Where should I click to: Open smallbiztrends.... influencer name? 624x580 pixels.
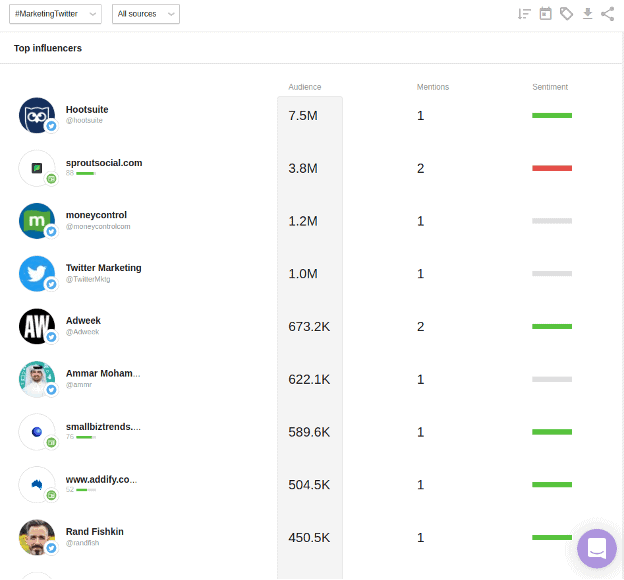click(103, 427)
